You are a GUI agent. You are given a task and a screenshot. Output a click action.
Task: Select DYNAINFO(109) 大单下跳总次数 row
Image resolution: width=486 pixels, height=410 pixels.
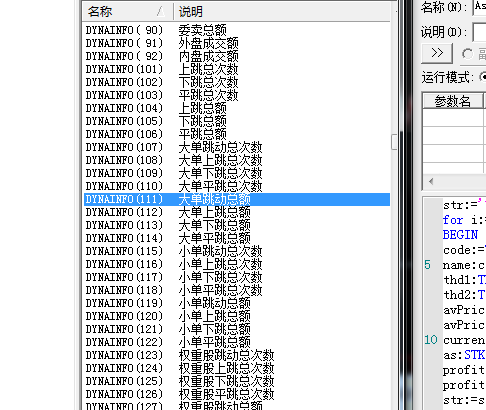pyautogui.click(x=237, y=173)
